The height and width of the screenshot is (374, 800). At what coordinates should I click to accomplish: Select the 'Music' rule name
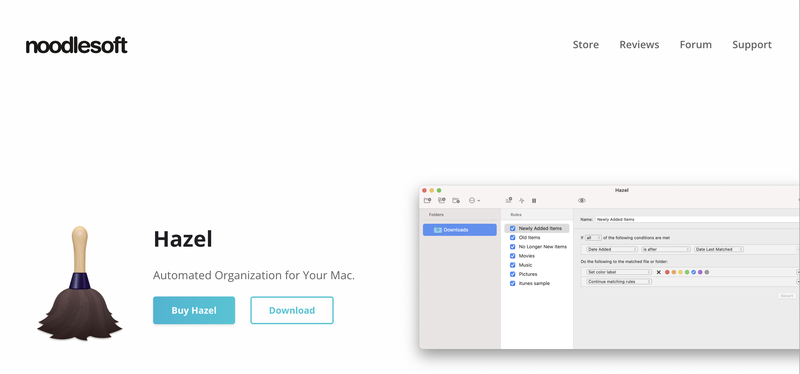tap(526, 265)
